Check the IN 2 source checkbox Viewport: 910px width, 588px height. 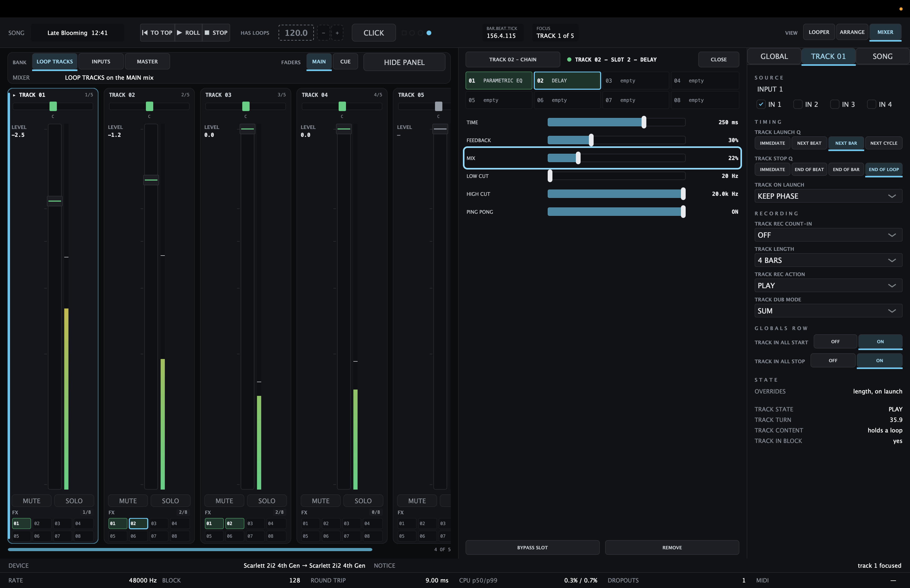tap(798, 104)
